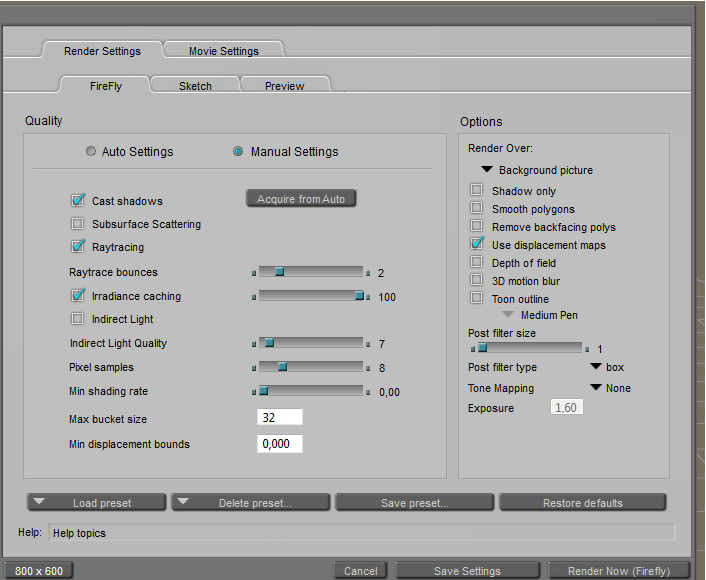Click the Raytrace bounces slider handle
Viewport: 706px width, 580px height.
click(x=279, y=272)
